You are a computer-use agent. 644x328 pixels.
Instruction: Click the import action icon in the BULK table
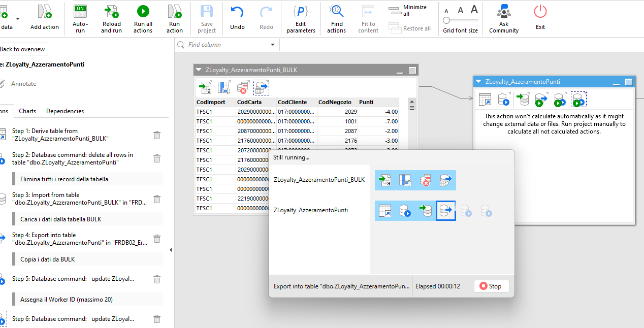(205, 88)
